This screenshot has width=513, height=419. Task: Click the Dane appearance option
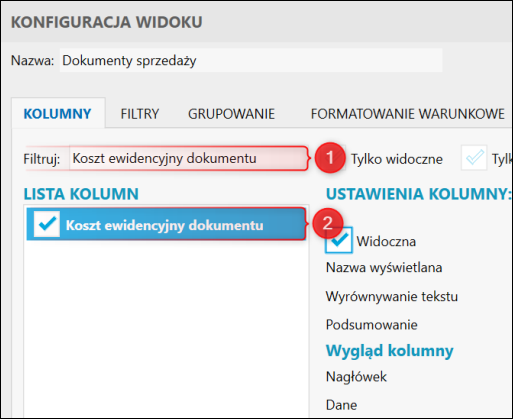[341, 405]
